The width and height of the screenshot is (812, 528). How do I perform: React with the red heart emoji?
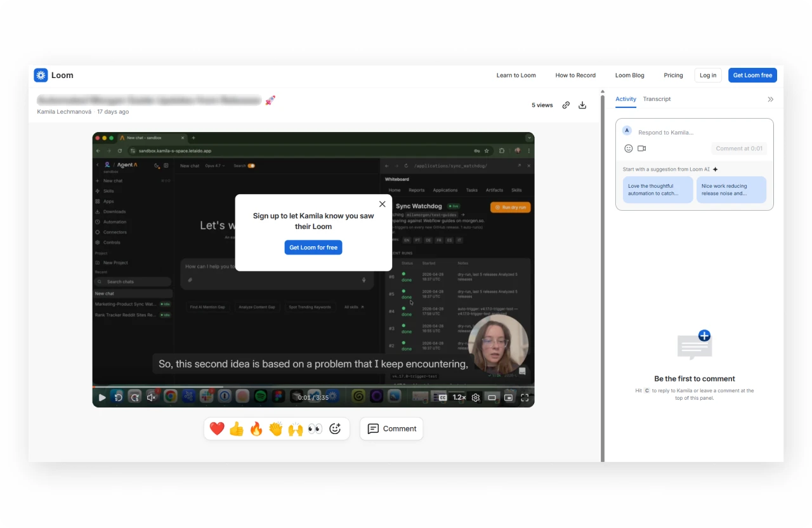click(217, 429)
